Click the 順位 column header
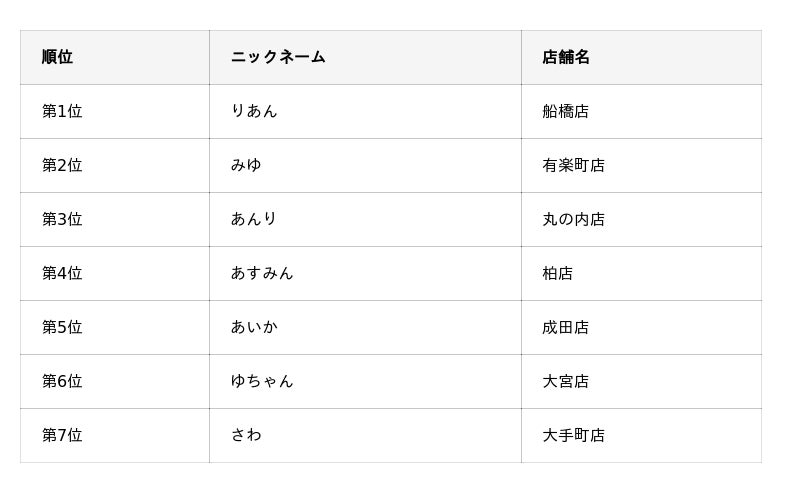The image size is (800, 493). 57,58
